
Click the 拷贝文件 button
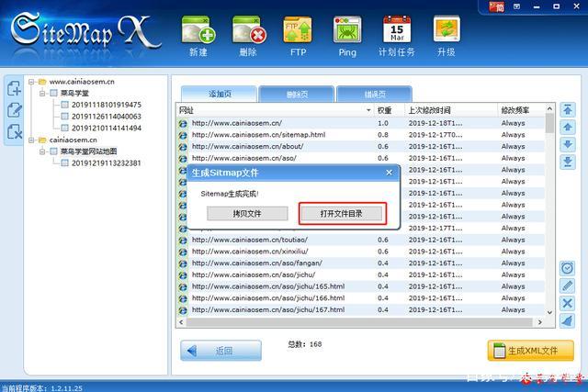point(247,214)
